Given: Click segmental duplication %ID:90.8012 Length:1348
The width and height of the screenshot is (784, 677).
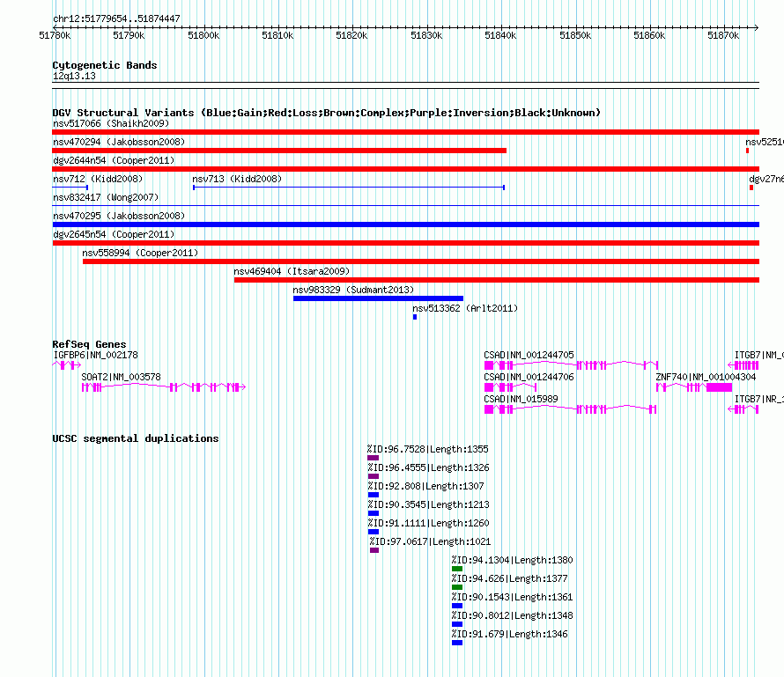Looking at the screenshot, I should click(x=457, y=624).
